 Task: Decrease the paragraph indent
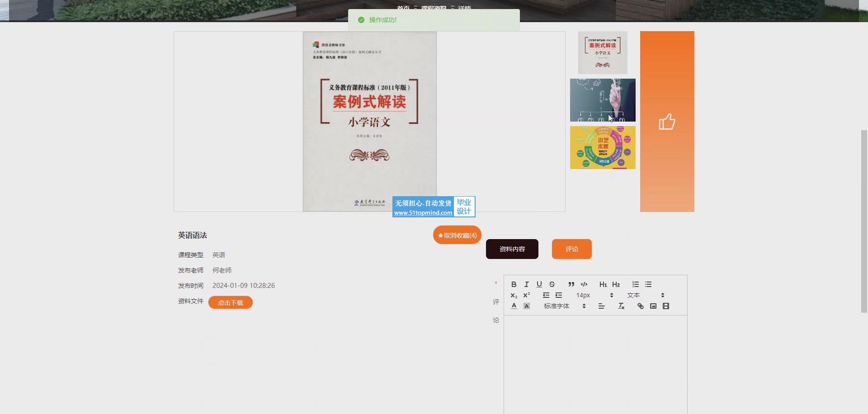546,295
